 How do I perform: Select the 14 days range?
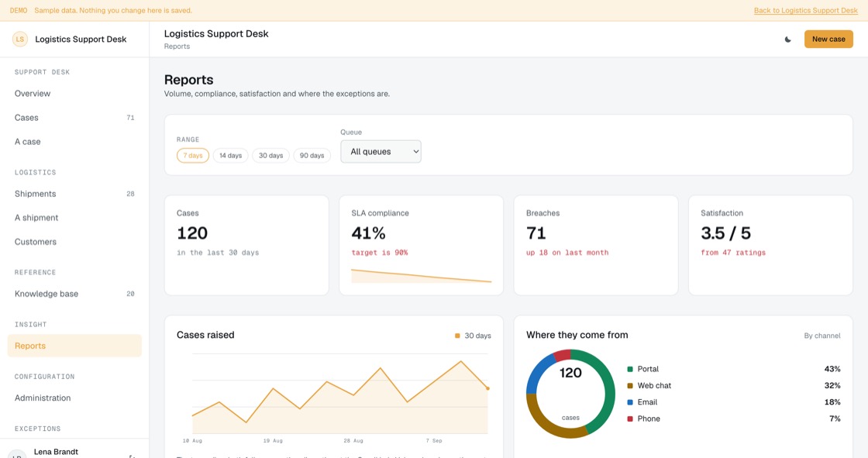[230, 156]
